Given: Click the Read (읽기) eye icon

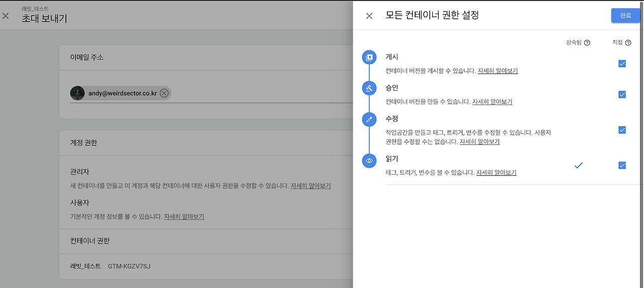Looking at the screenshot, I should [x=369, y=161].
